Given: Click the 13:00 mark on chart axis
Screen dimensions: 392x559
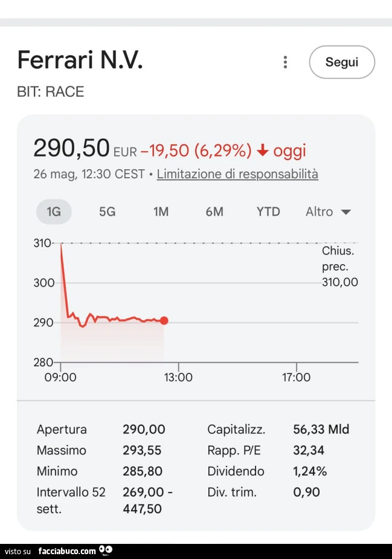Looking at the screenshot, I should 178,377.
